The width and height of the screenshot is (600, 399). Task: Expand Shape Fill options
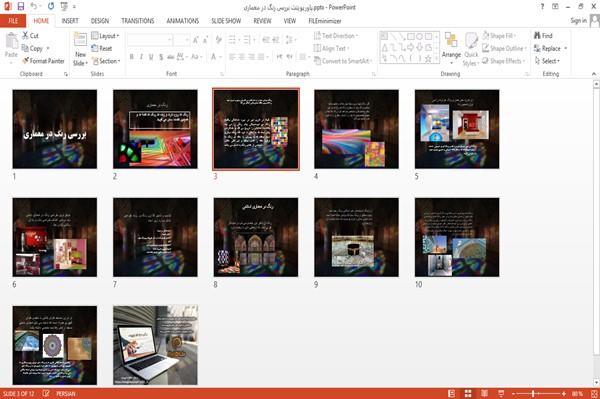coord(499,36)
